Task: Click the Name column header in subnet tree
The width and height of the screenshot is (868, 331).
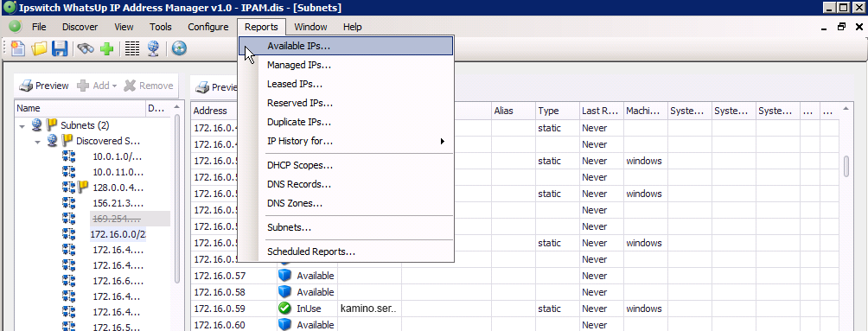Action: tap(80, 109)
